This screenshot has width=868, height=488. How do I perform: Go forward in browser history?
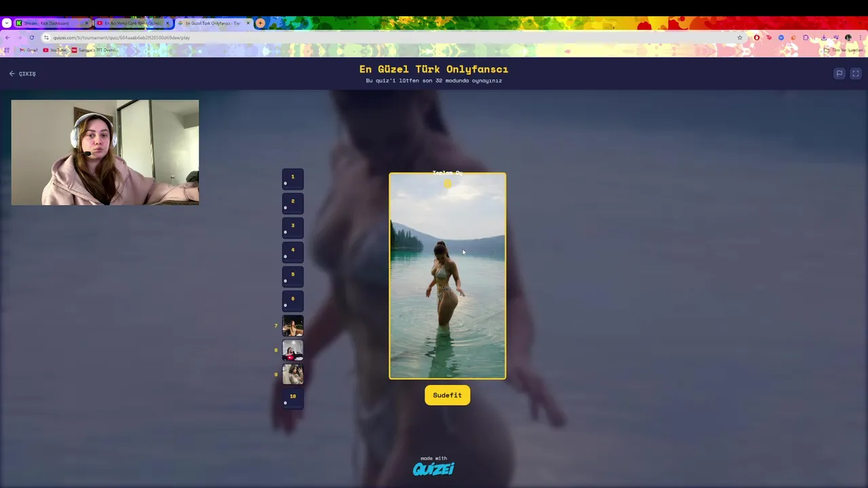pos(19,37)
